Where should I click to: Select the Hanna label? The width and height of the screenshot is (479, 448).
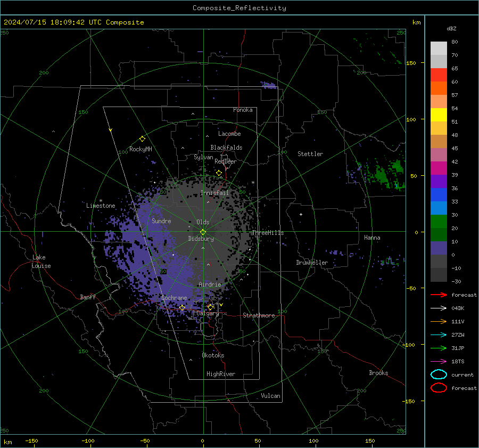pyautogui.click(x=372, y=238)
